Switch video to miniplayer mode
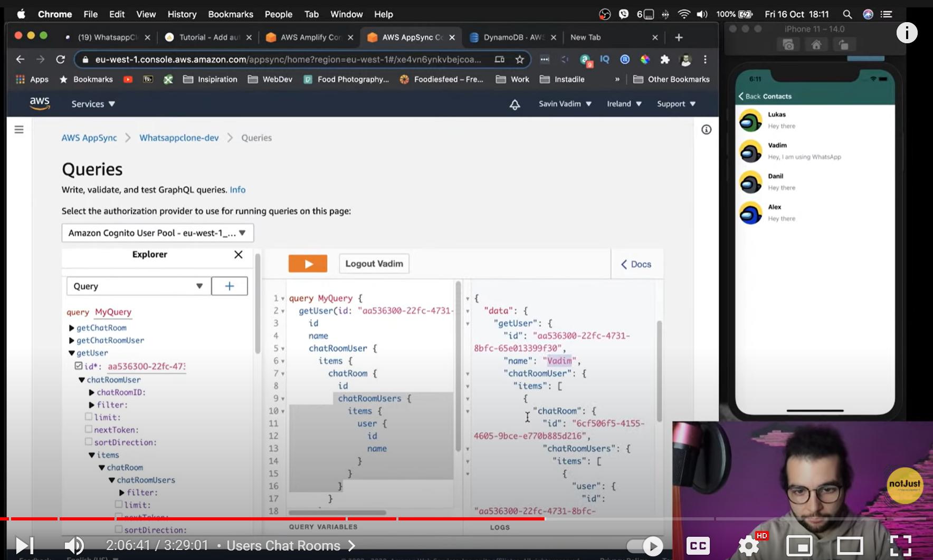Viewport: 933px width, 560px height. click(799, 546)
